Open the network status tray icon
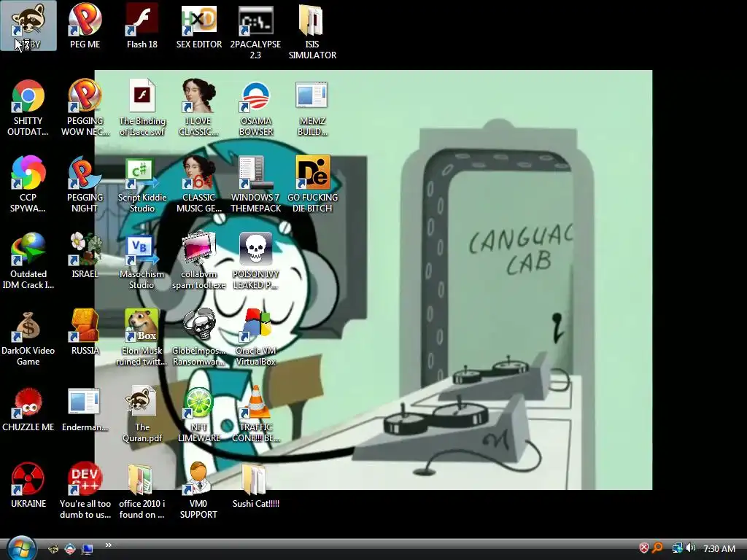 677,548
